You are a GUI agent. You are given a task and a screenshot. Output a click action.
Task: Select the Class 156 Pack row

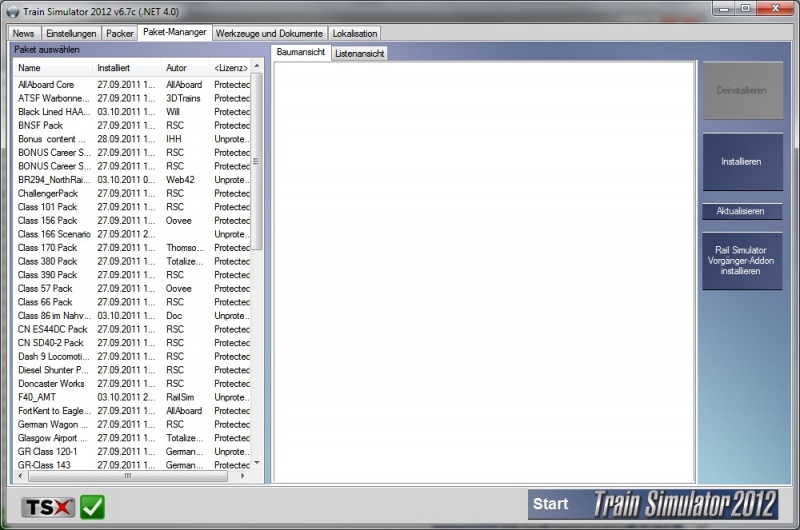click(133, 221)
